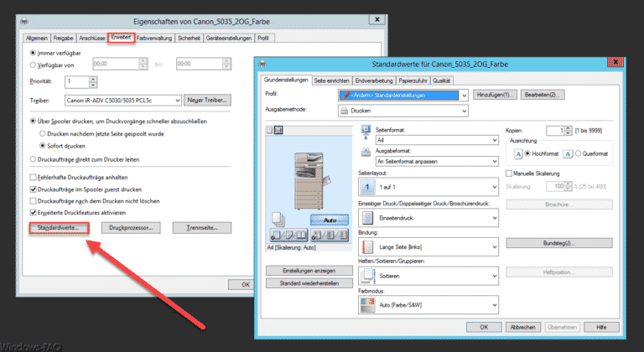This screenshot has width=644, height=352.
Task: Toggle Erweiterte Druckfeatures aktivieren checkbox
Action: click(34, 213)
